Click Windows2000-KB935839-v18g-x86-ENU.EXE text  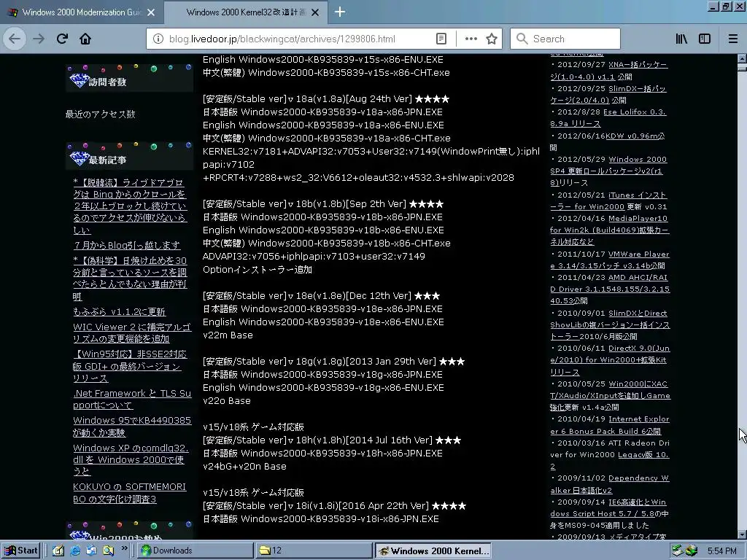(341, 388)
